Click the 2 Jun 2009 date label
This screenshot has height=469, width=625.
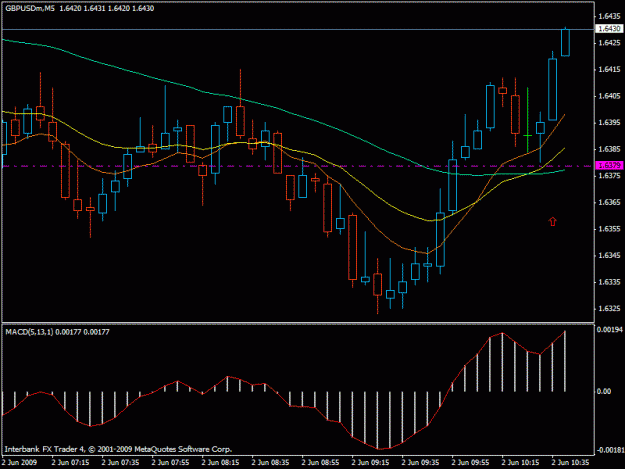pos(19,463)
